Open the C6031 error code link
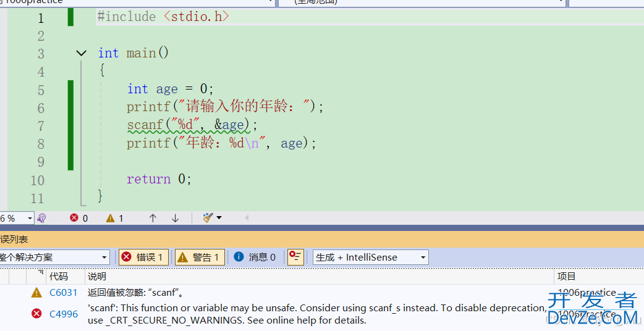Image resolution: width=644 pixels, height=331 pixels. click(x=64, y=293)
